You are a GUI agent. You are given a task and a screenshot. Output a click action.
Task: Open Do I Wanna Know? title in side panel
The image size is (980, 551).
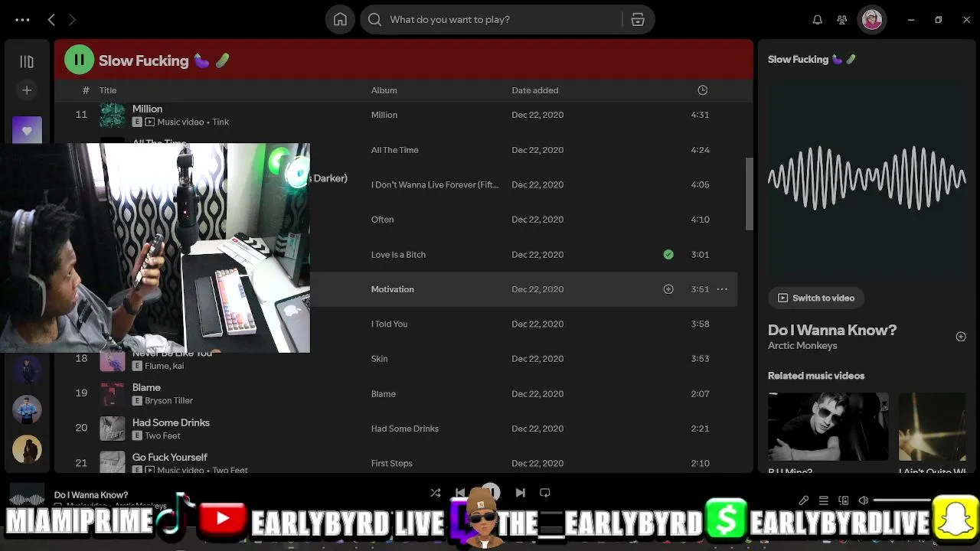[x=832, y=330]
